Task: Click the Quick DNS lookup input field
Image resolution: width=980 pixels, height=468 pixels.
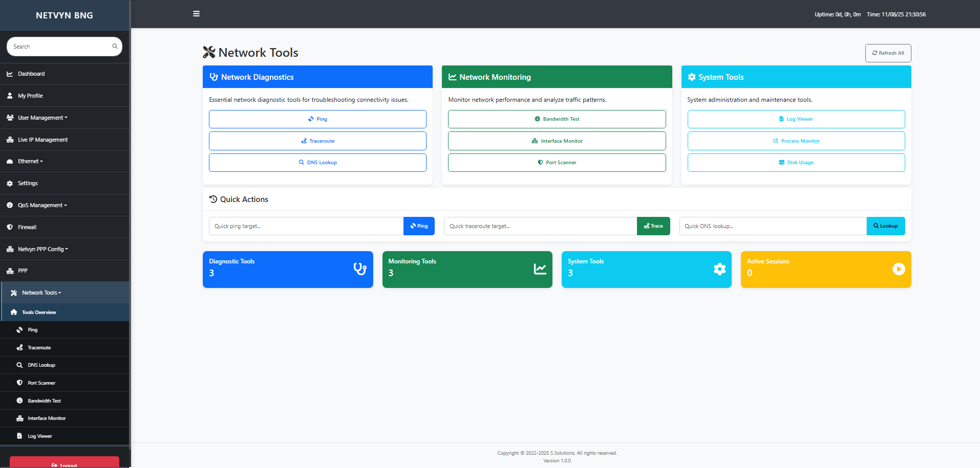Action: tap(772, 226)
